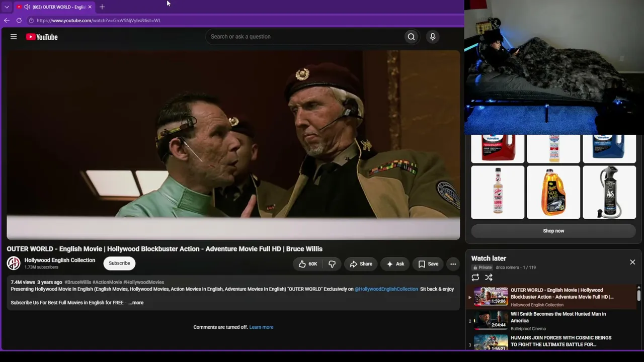Like the video with 60K likes
Screen dimensions: 644x362
[x=307, y=264]
